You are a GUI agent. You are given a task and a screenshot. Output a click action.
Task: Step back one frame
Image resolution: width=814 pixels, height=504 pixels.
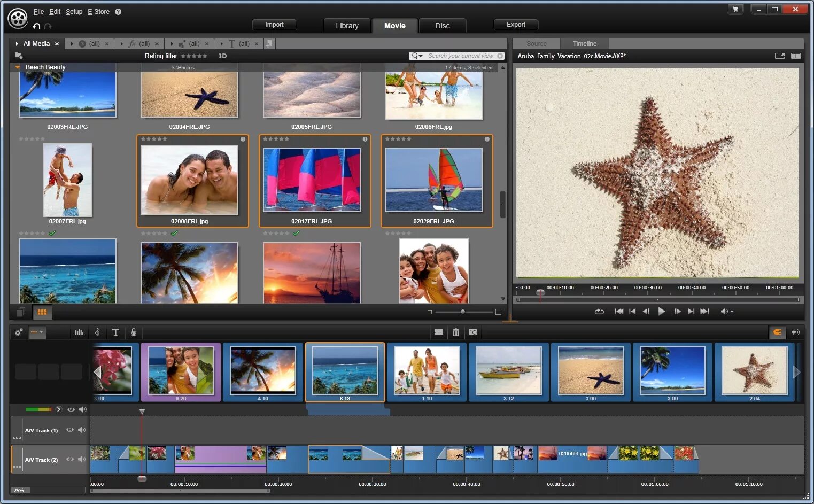coord(646,312)
